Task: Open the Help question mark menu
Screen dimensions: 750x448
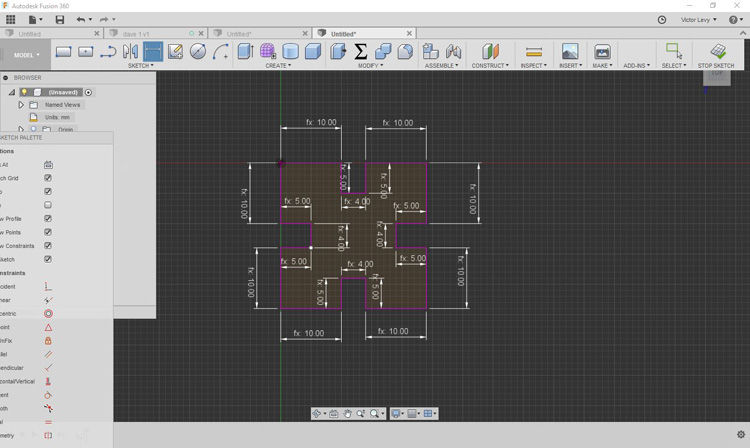Action: 735,20
